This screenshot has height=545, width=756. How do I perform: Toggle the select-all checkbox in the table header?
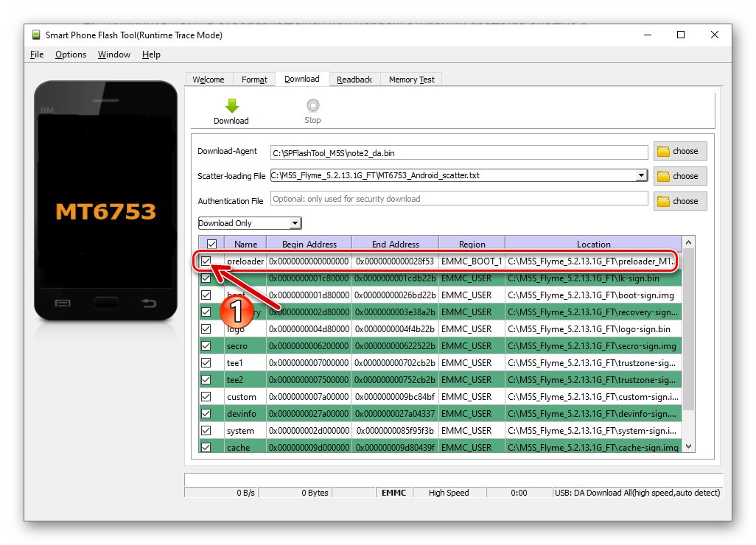pyautogui.click(x=210, y=243)
